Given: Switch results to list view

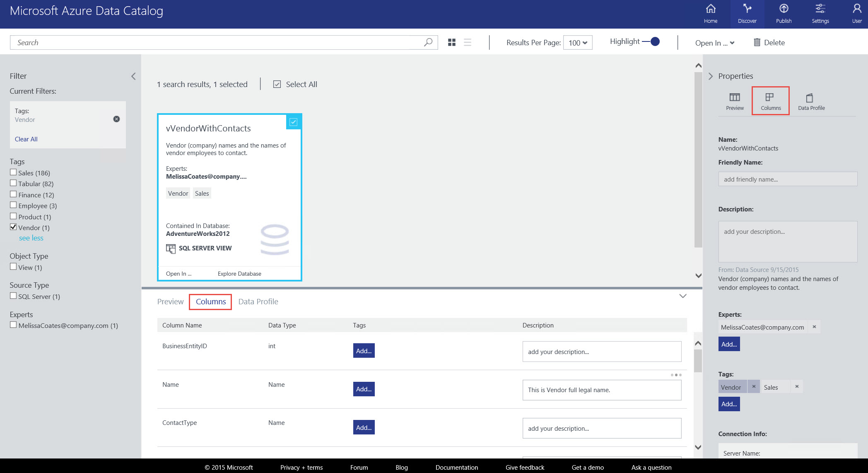Looking at the screenshot, I should pyautogui.click(x=468, y=42).
